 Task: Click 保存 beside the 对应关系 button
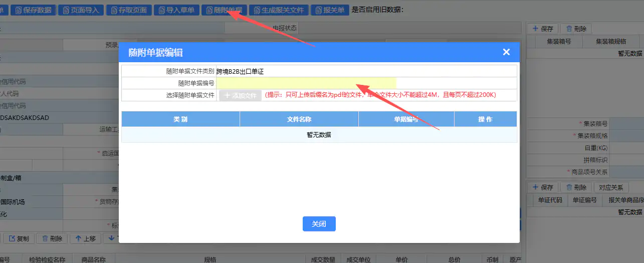(543, 187)
